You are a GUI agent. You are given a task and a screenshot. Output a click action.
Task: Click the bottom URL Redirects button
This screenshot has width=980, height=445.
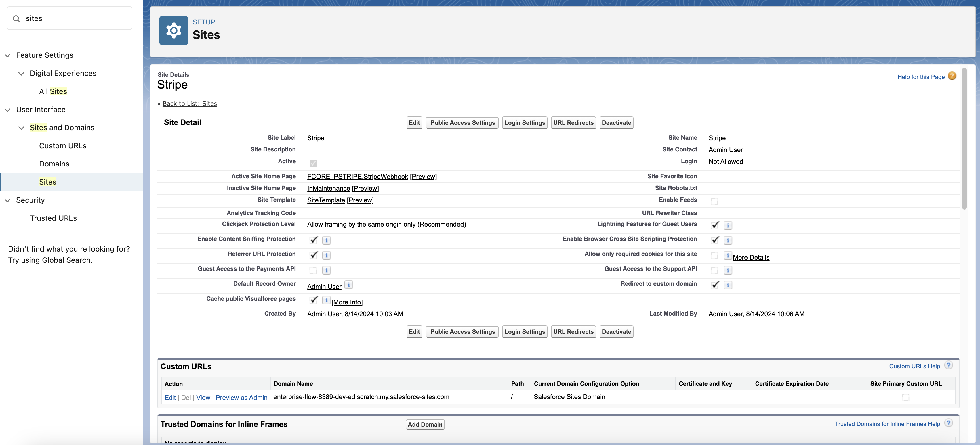coord(573,332)
